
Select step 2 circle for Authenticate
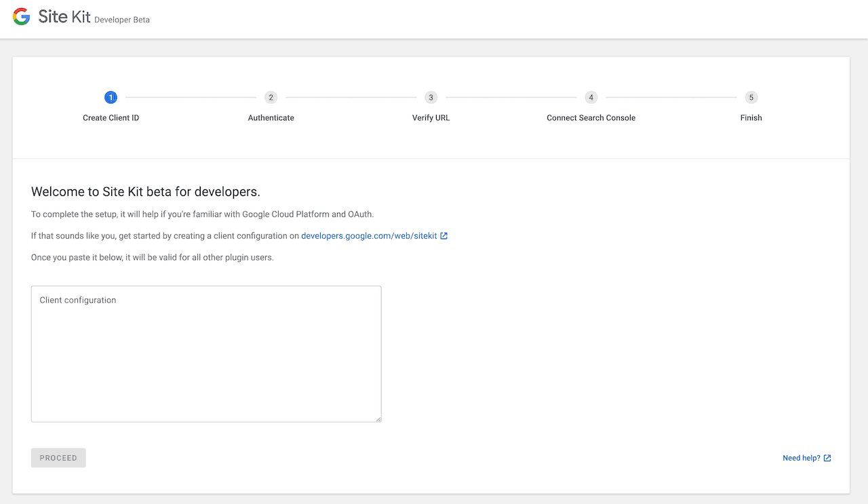point(271,98)
